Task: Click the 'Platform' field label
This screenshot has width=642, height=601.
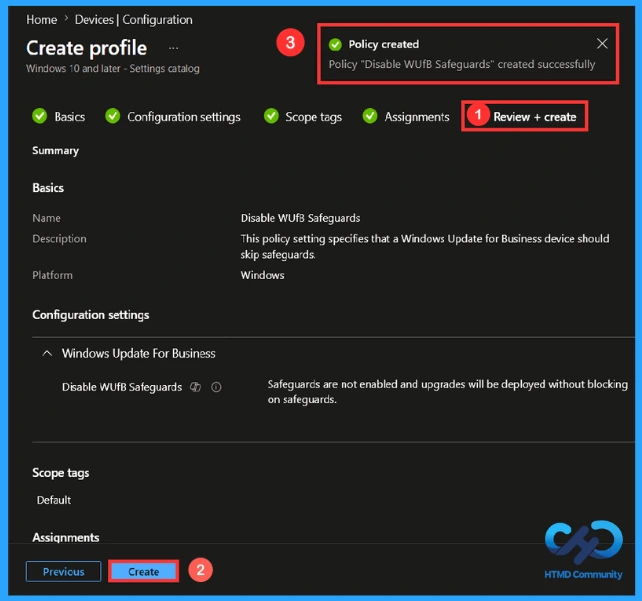Action: coord(52,275)
